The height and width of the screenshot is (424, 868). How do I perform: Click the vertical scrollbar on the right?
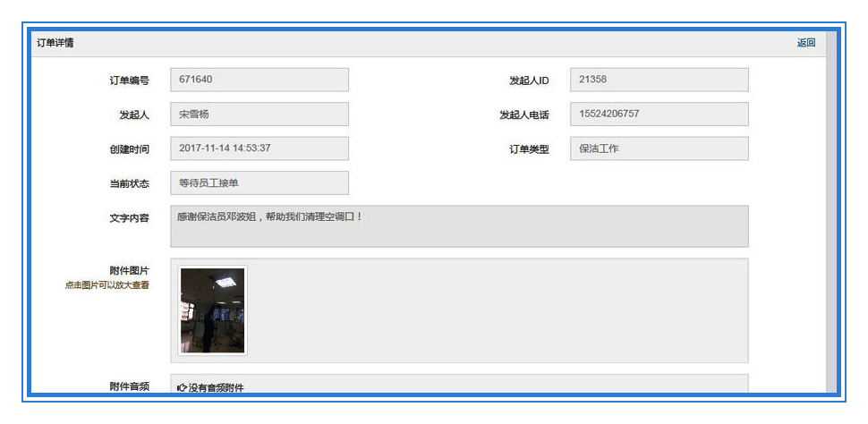tap(831, 213)
